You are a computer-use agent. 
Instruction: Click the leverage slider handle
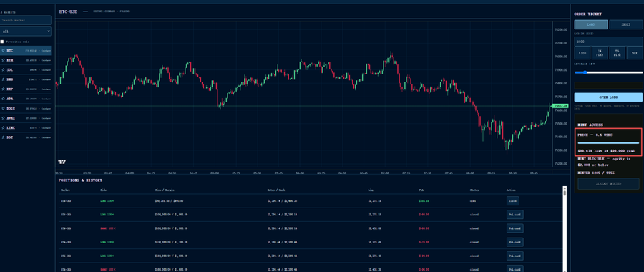click(585, 72)
